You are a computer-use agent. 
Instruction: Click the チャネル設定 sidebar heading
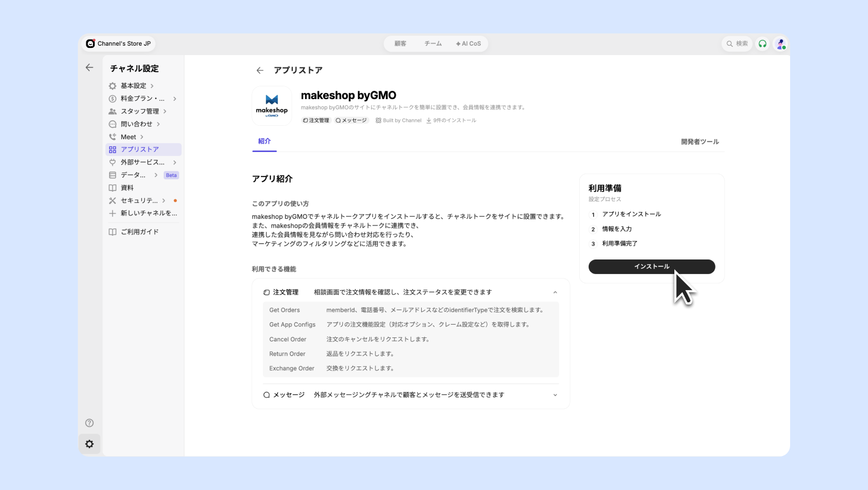coord(134,68)
